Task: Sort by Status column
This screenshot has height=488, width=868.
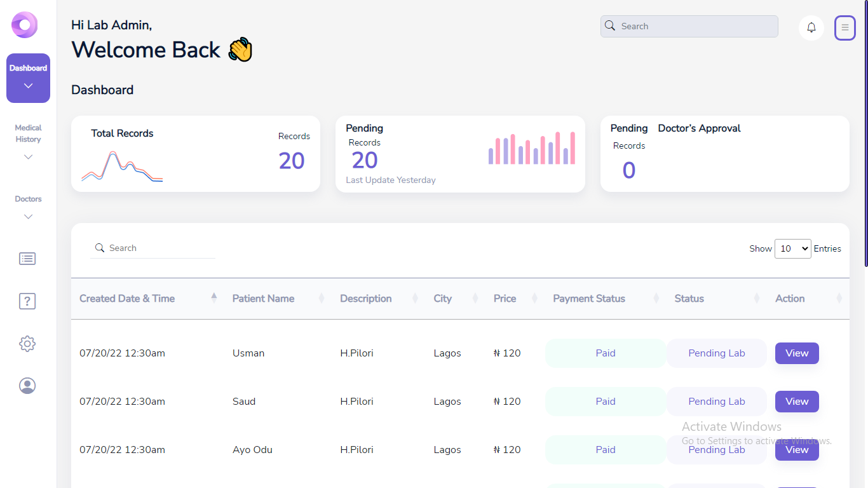Action: coord(717,299)
